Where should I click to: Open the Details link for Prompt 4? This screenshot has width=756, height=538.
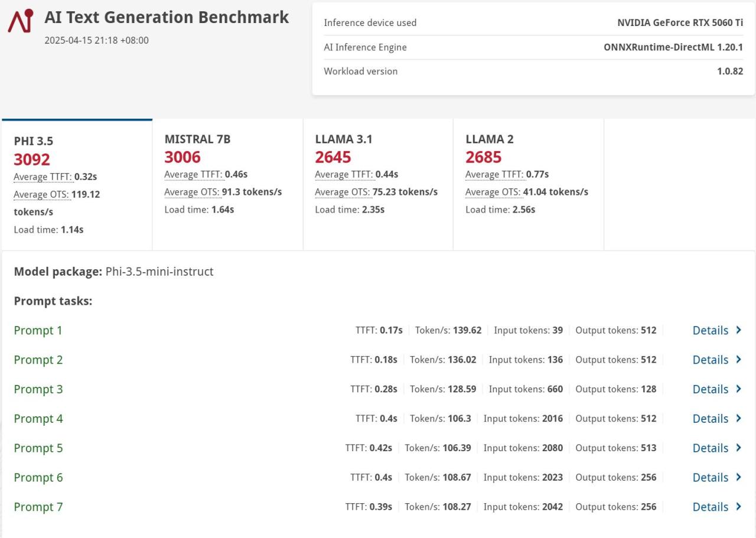pyautogui.click(x=710, y=419)
